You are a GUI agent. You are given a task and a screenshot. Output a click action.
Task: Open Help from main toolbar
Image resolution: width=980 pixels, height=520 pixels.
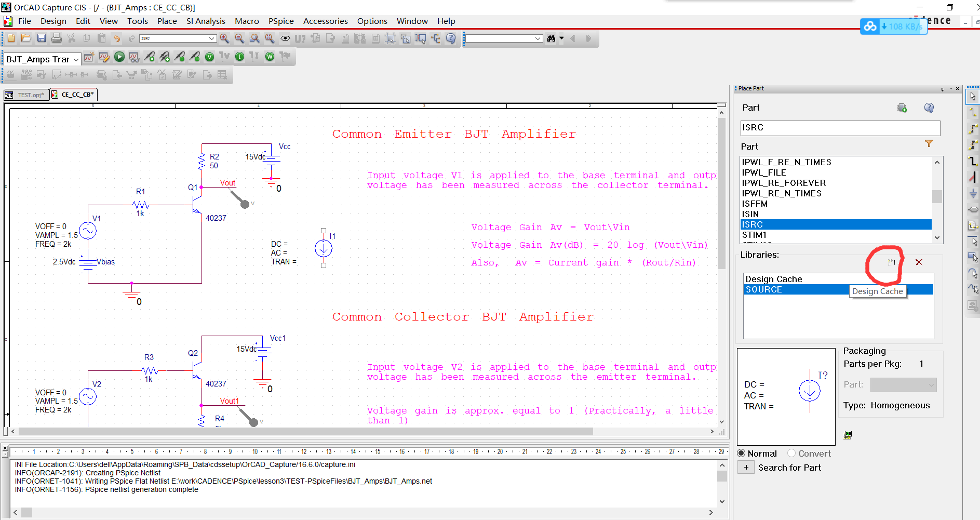tap(451, 38)
